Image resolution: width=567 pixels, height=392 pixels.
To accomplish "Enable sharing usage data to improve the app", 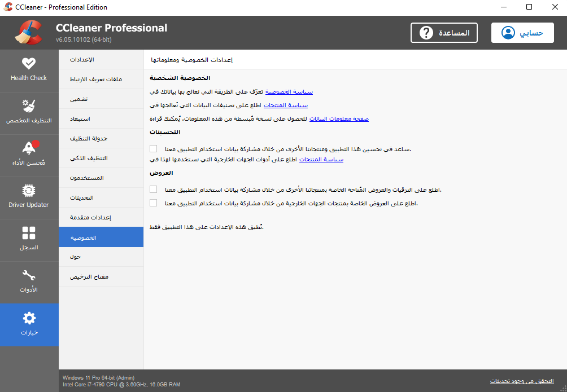I will click(153, 148).
